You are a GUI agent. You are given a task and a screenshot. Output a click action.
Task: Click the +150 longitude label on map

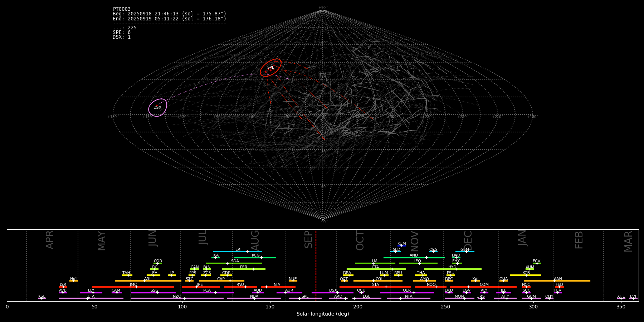147,117
